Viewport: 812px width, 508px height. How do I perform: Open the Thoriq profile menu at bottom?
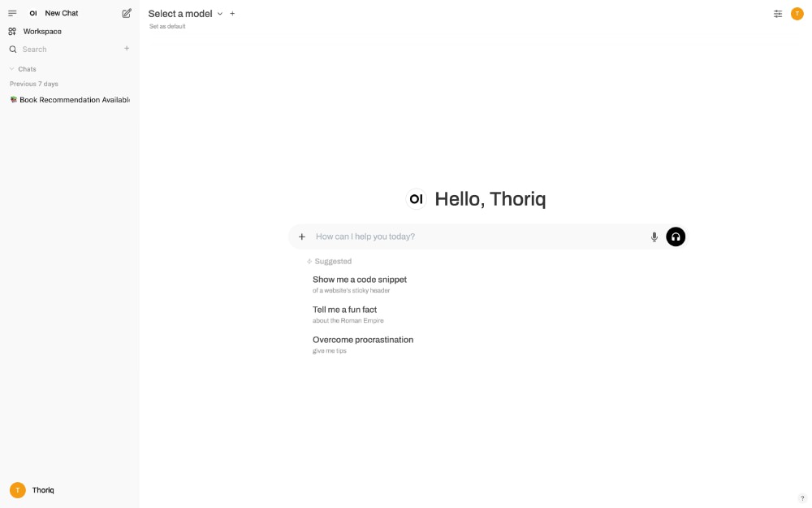(x=69, y=490)
